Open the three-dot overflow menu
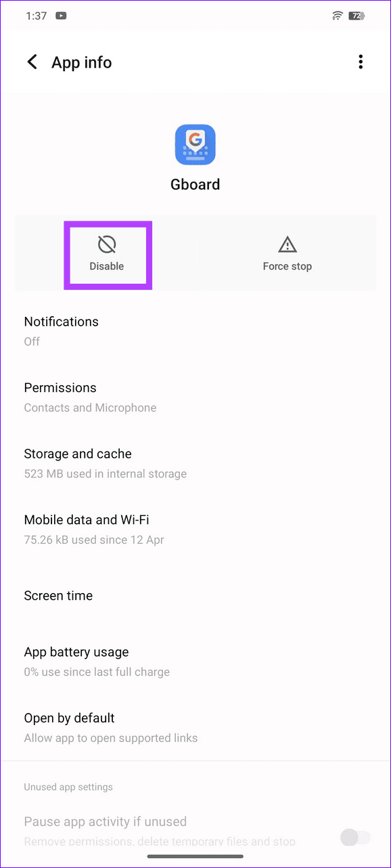The image size is (391, 868). click(361, 62)
